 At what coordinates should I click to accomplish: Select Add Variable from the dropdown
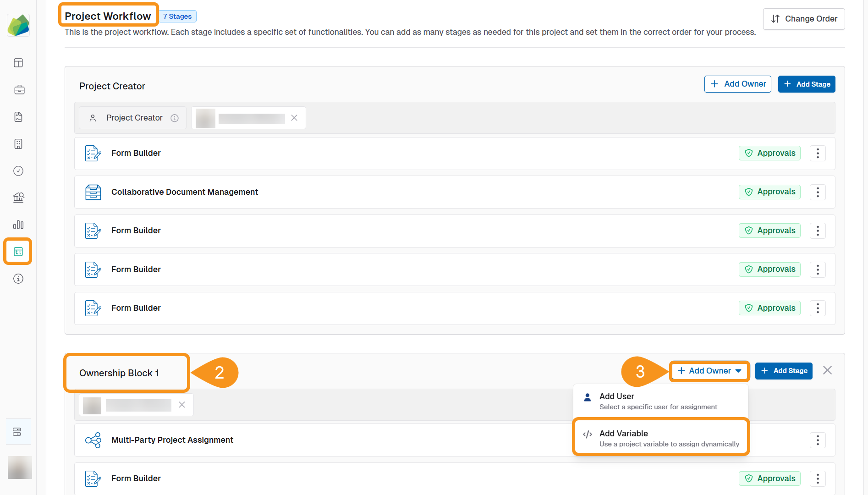pyautogui.click(x=660, y=438)
